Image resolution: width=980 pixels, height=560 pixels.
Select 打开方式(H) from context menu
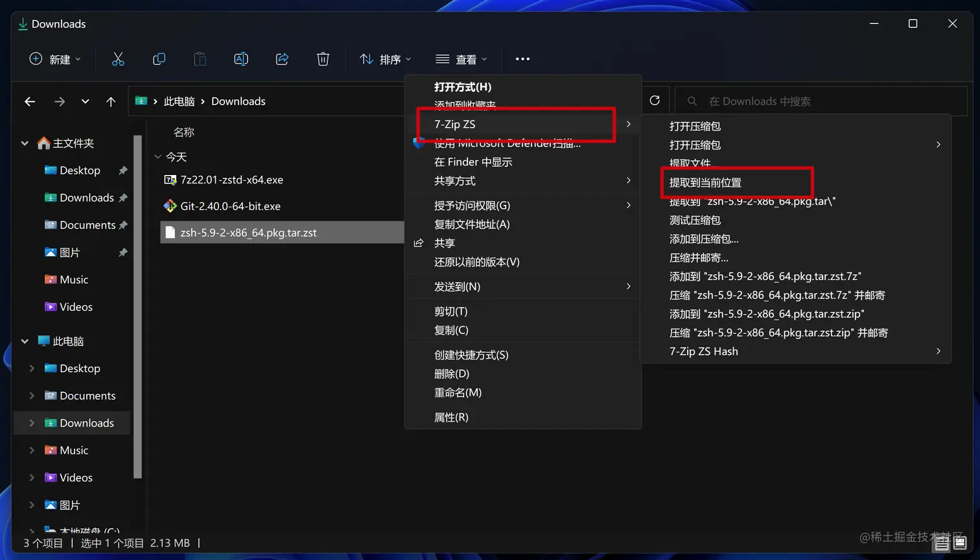pyautogui.click(x=523, y=87)
